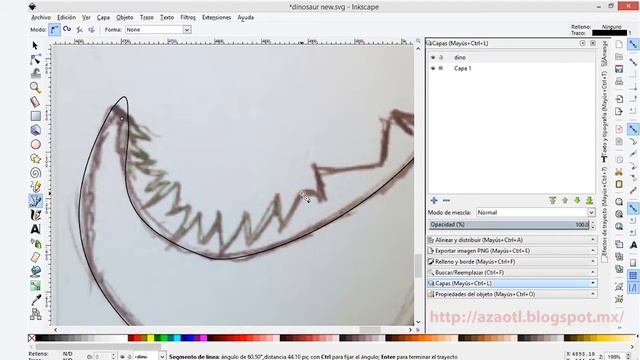This screenshot has height=360, width=640.
Task: Toggle lock on dino layer
Action: tap(441, 58)
